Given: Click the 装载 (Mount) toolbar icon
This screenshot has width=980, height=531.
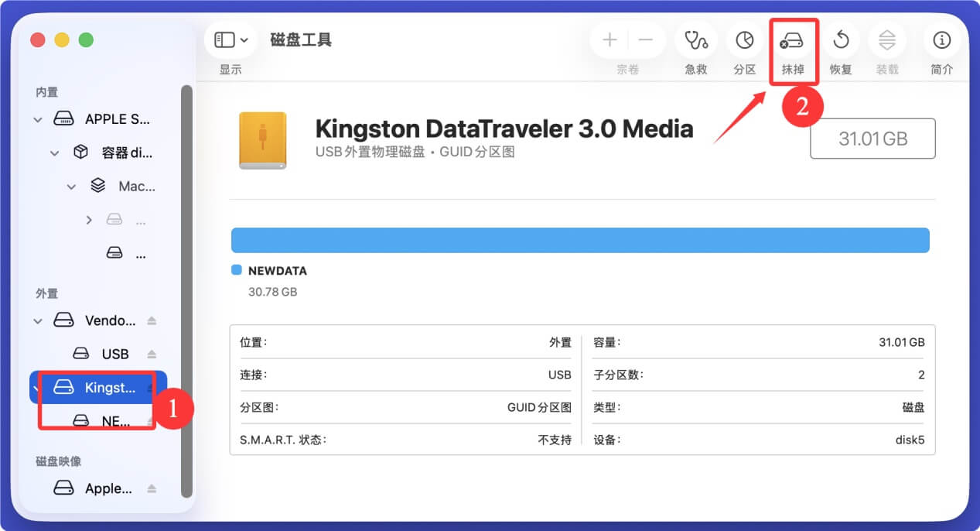Looking at the screenshot, I should [x=886, y=39].
